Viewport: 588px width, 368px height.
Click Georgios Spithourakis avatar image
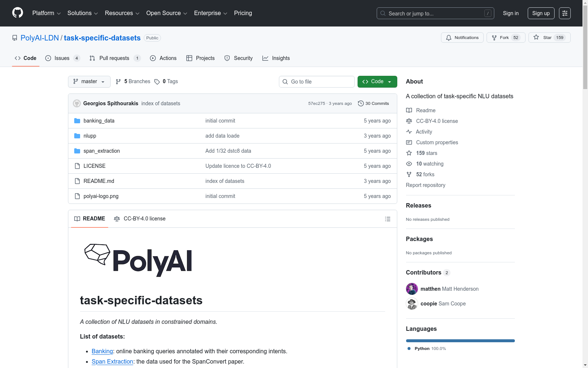click(x=77, y=103)
